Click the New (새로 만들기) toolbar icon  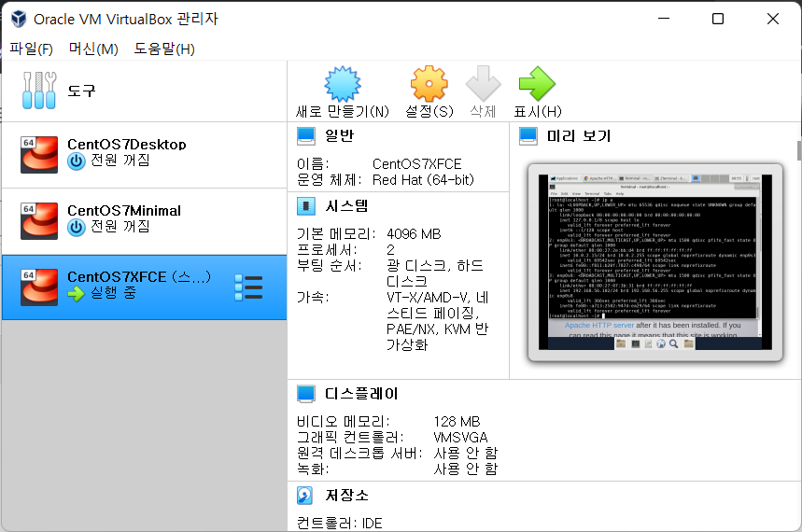pos(342,84)
